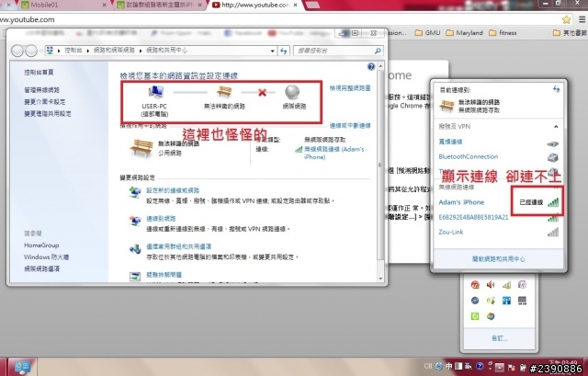Open 無線網路連線 (Adam's iPhone) link
The width and height of the screenshot is (588, 376).
(334, 154)
